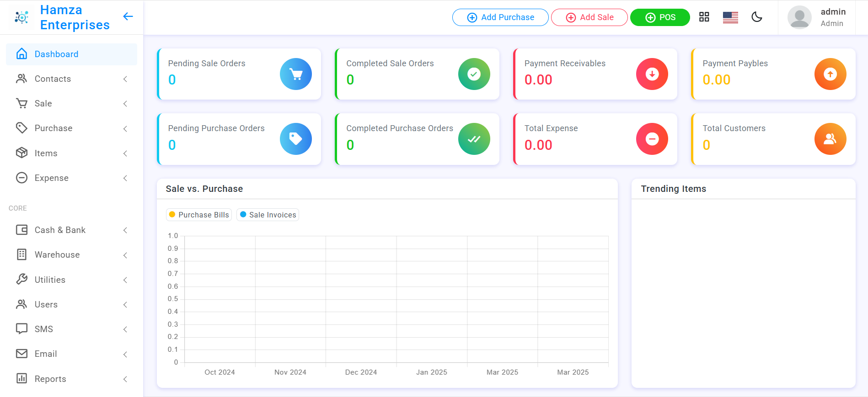Change language via the US flag icon
868x397 pixels.
click(730, 17)
